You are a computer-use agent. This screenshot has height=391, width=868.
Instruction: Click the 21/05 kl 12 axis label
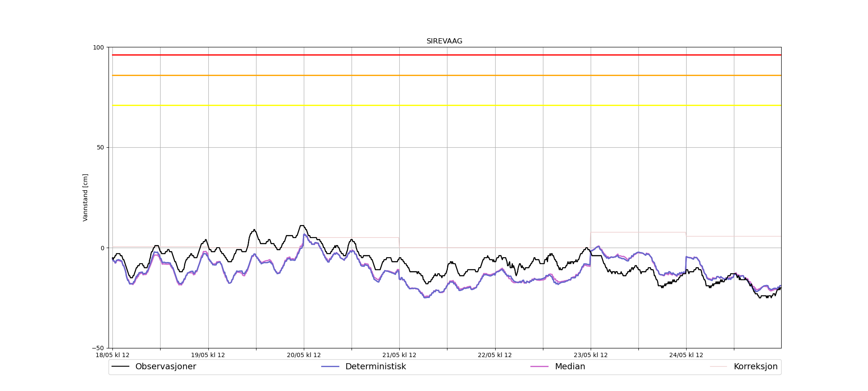click(x=399, y=355)
